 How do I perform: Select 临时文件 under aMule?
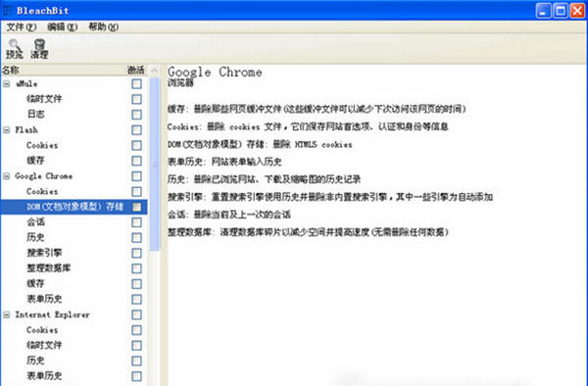click(44, 99)
